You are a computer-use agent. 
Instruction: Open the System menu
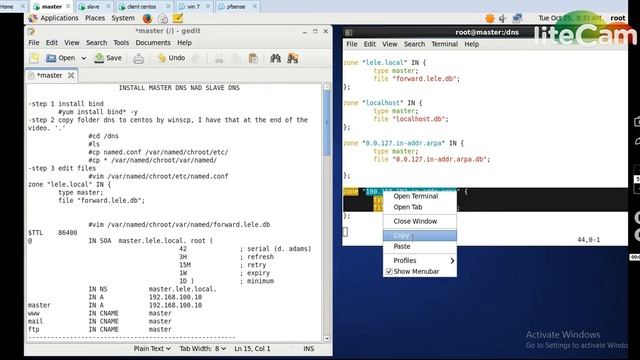pos(123,18)
